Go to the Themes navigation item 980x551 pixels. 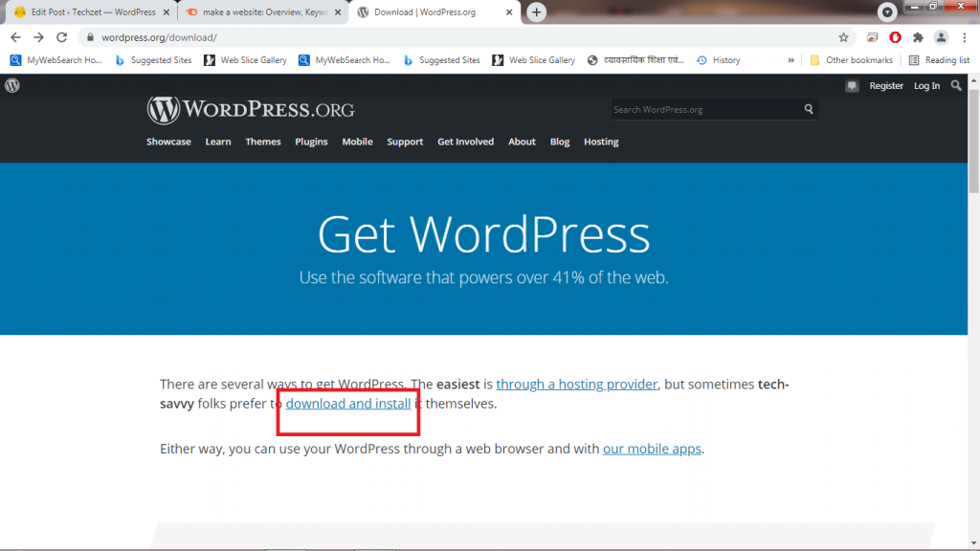262,142
